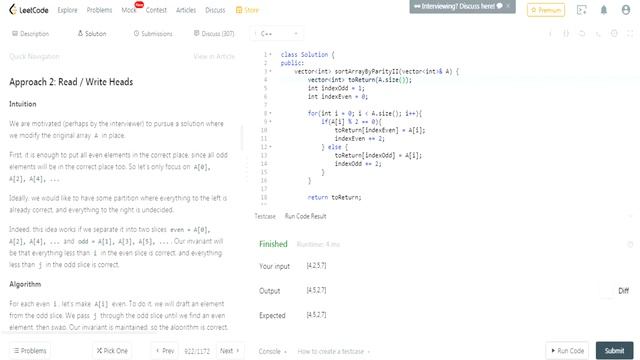Image resolution: width=640 pixels, height=360 pixels.
Task: Click the Problems list button
Action: [30, 351]
